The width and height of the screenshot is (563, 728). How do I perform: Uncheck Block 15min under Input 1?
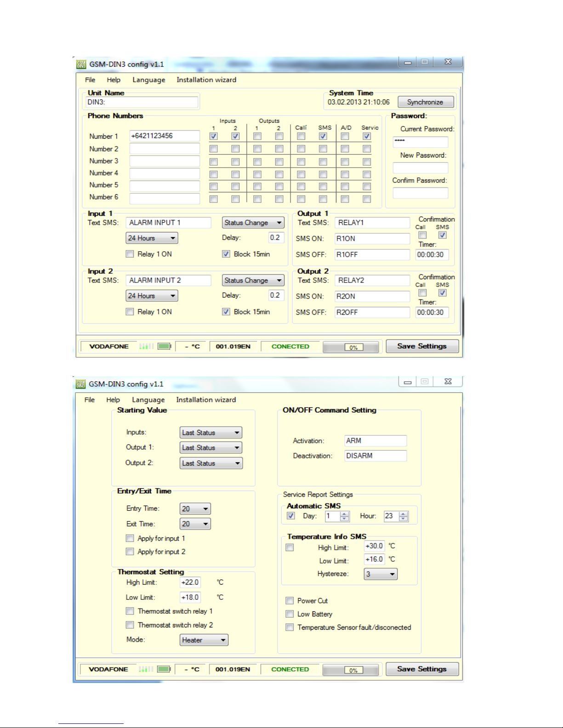(x=226, y=254)
